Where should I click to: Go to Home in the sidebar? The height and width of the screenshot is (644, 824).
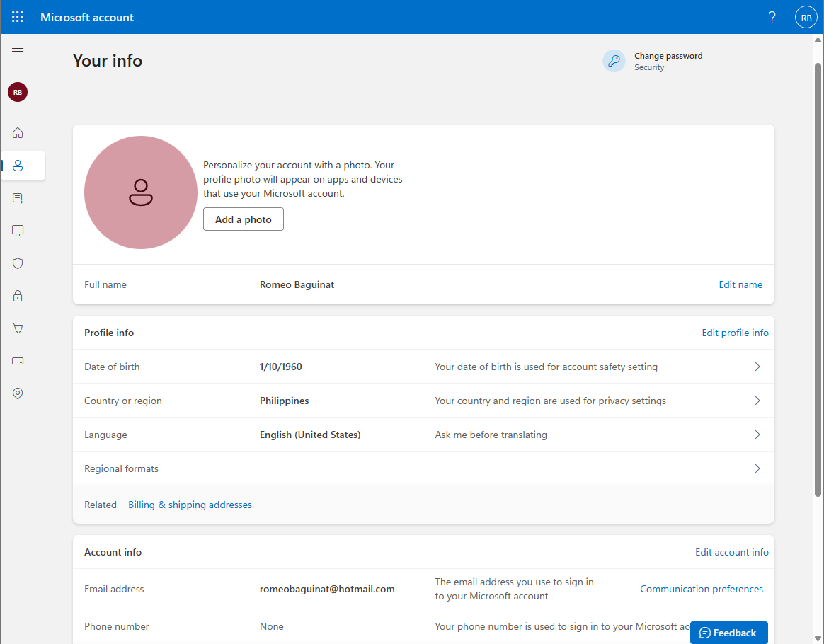[18, 133]
